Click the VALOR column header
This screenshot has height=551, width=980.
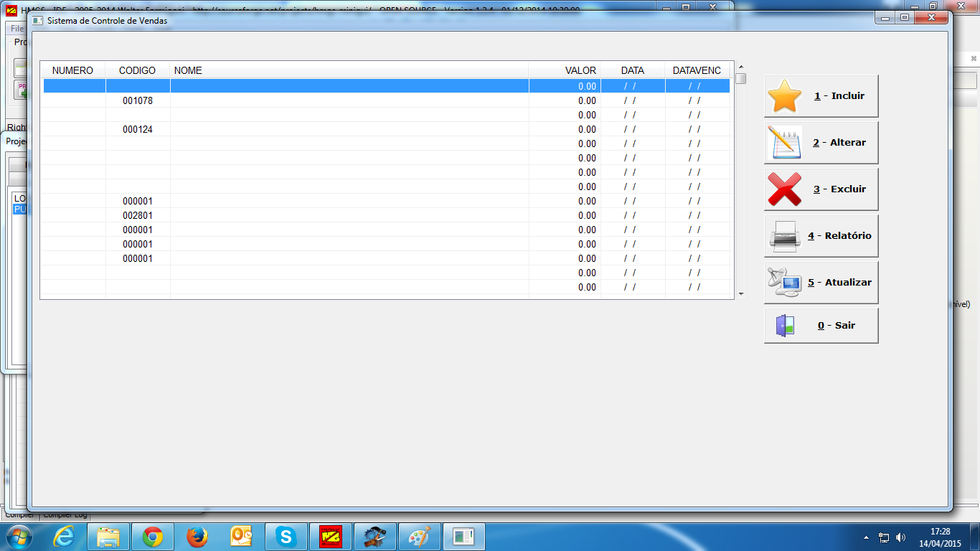click(x=565, y=70)
